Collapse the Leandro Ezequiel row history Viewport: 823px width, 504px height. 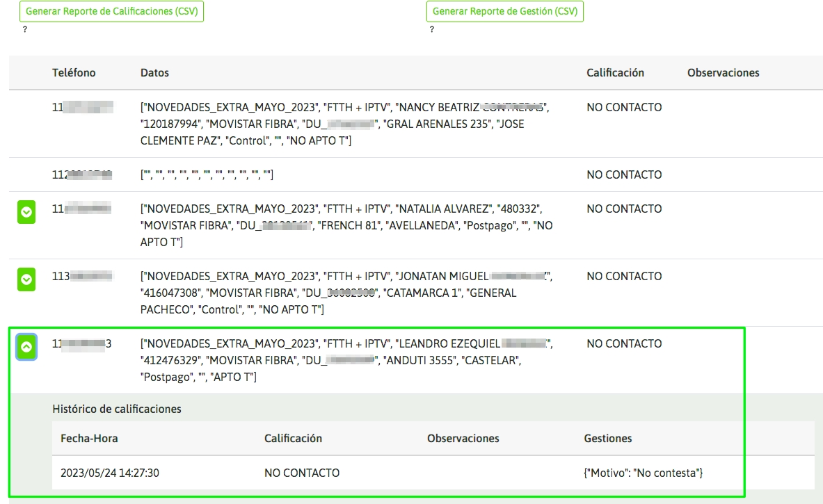coord(26,347)
